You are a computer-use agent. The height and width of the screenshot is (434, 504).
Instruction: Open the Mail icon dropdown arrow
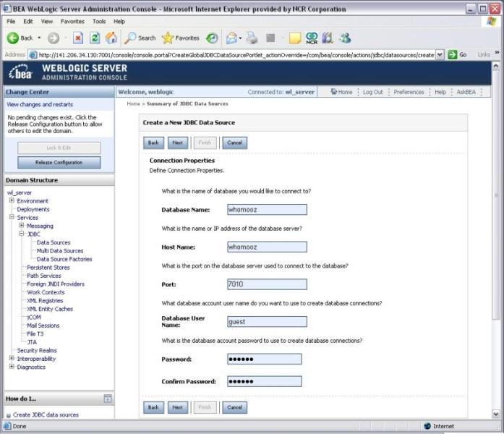point(240,38)
